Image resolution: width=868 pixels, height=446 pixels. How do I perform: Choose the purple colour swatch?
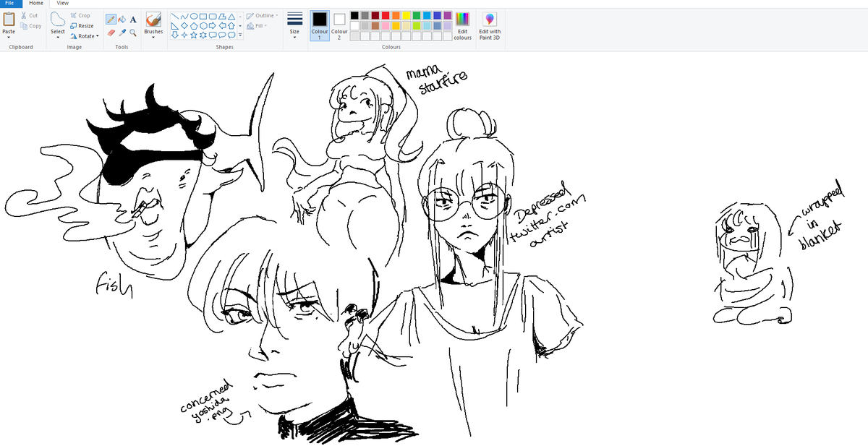click(448, 15)
